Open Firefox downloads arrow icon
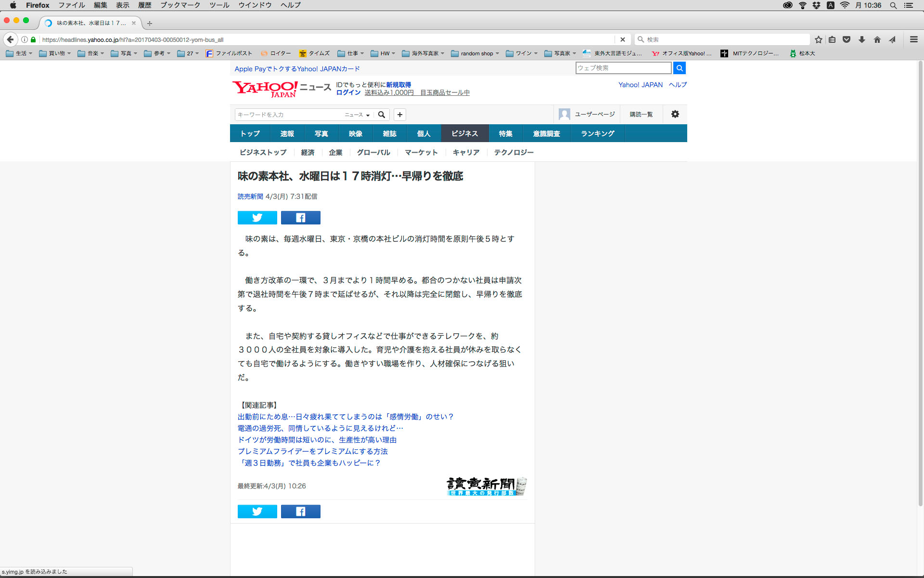Image resolution: width=924 pixels, height=578 pixels. click(861, 39)
